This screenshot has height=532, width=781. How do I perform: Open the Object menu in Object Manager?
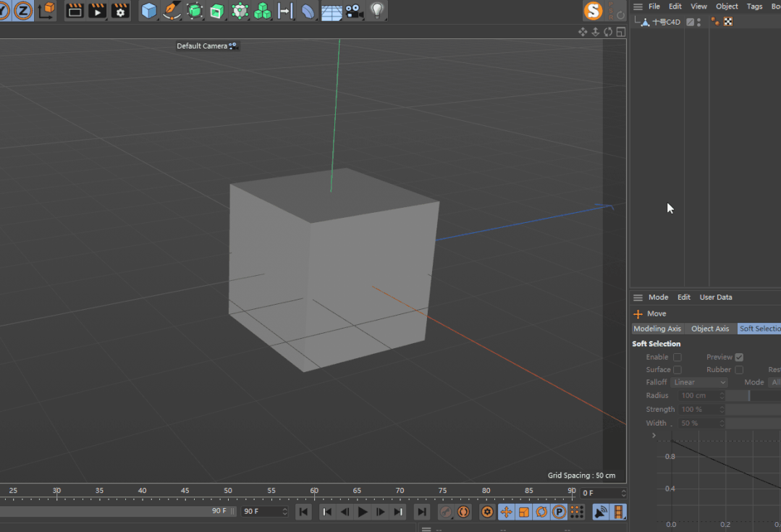click(727, 7)
